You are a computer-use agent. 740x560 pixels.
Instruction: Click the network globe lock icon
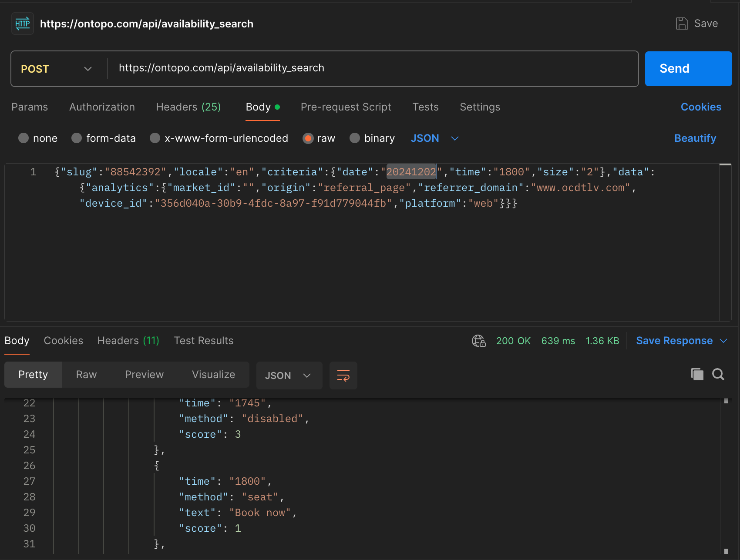[x=478, y=341]
